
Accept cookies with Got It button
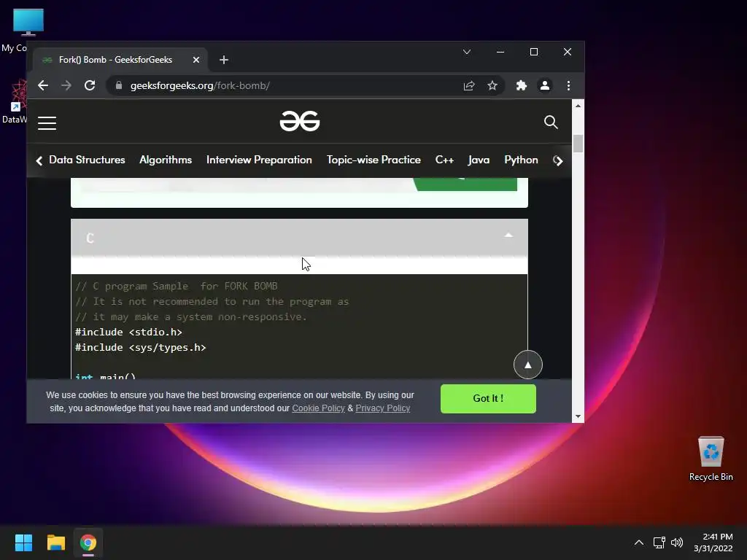click(x=488, y=399)
